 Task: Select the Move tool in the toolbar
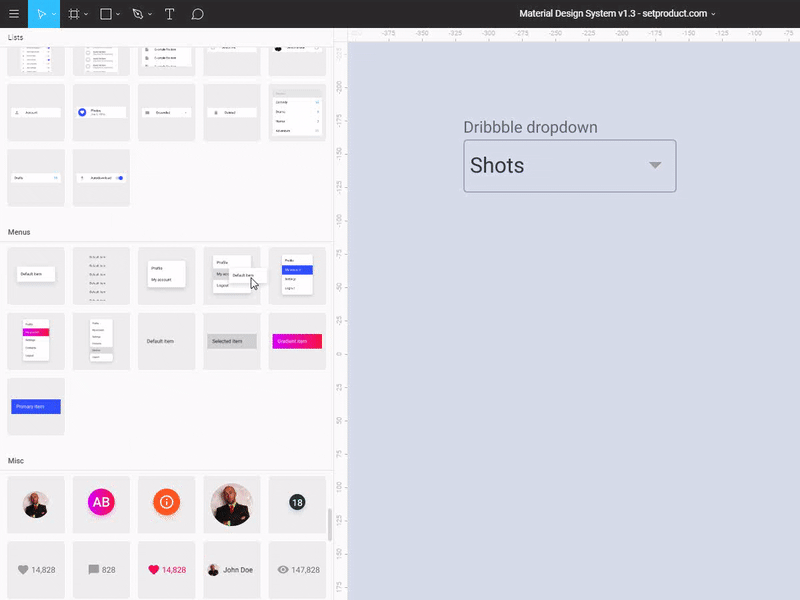pos(41,14)
